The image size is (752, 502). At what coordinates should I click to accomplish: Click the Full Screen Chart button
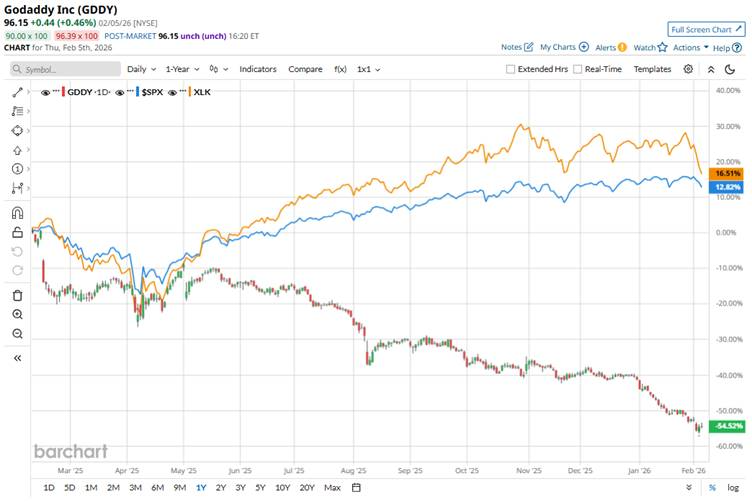(x=706, y=30)
